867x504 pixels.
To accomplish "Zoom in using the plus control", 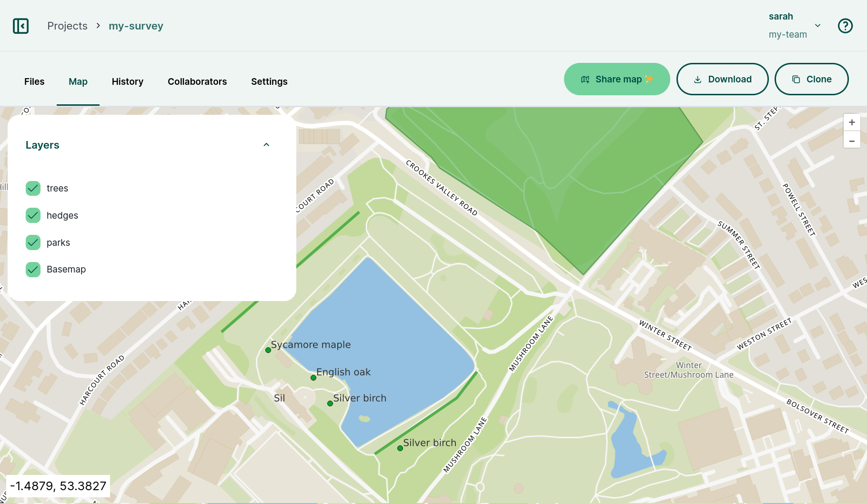I will [852, 122].
